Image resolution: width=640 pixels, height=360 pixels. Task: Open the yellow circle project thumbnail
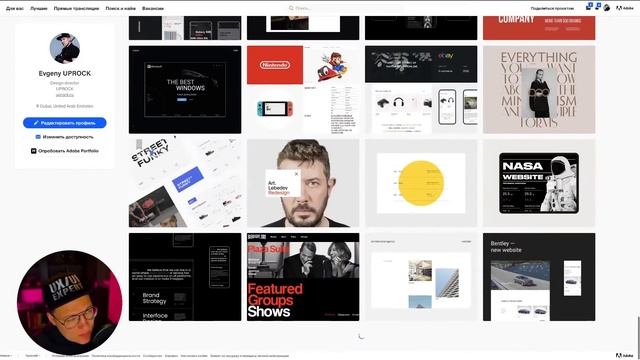point(421,183)
